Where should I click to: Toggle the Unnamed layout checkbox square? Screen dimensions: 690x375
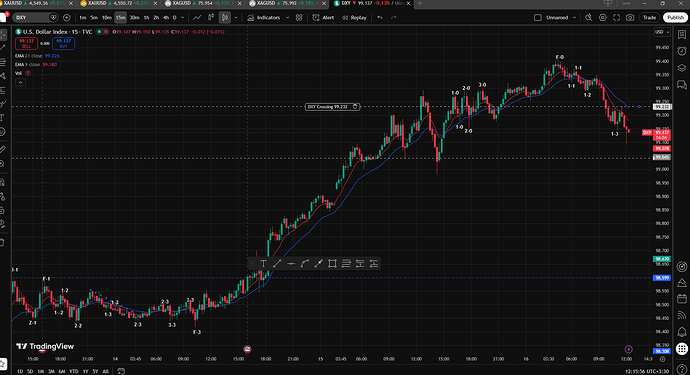pos(537,18)
